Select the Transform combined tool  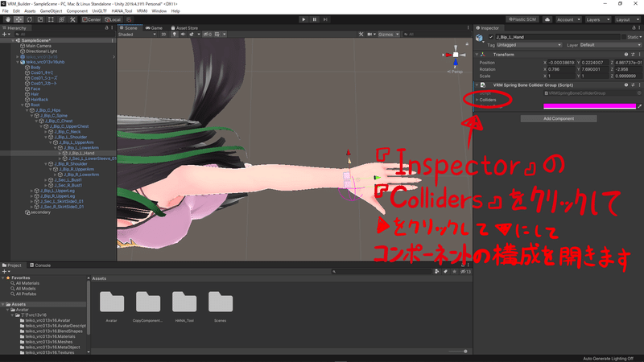(x=62, y=19)
